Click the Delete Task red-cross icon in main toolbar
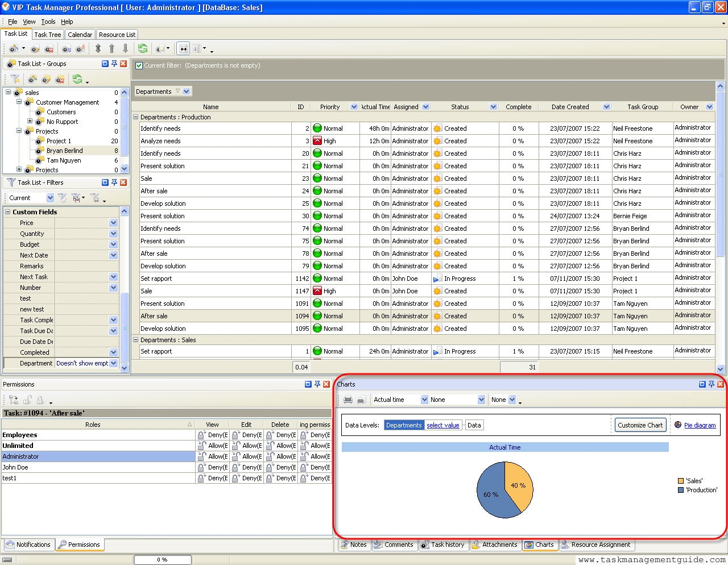This screenshot has width=728, height=565. [49, 49]
